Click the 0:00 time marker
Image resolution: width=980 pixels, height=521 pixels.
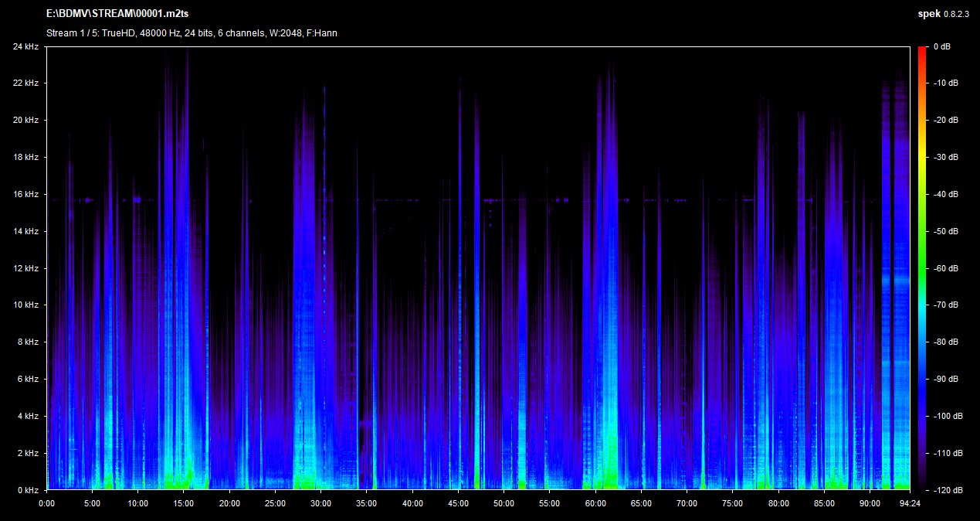[47, 503]
